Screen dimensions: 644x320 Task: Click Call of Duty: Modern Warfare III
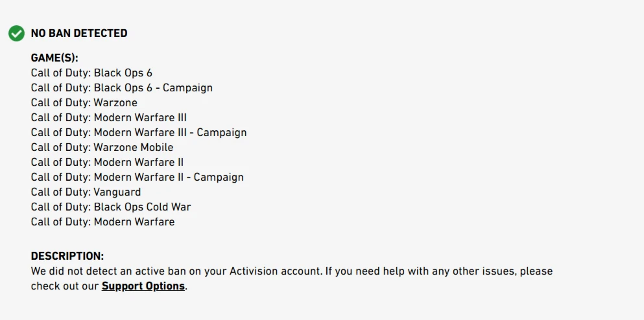tap(109, 118)
